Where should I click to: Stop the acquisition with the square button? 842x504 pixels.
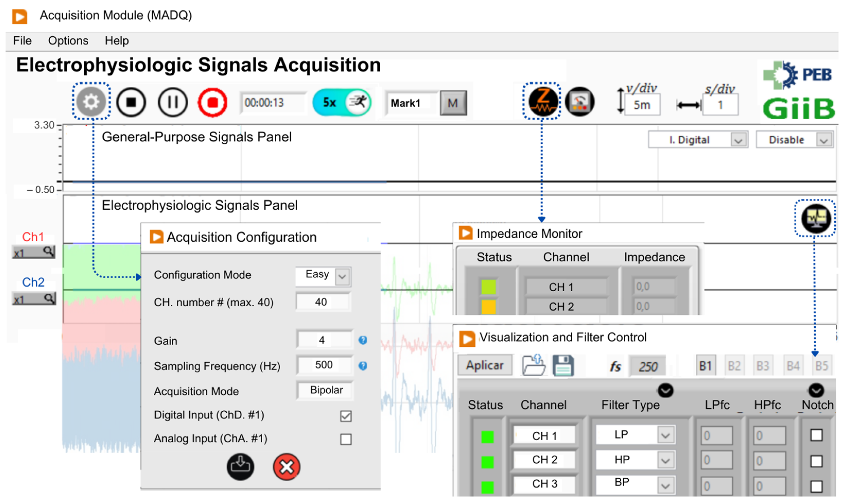click(x=131, y=102)
